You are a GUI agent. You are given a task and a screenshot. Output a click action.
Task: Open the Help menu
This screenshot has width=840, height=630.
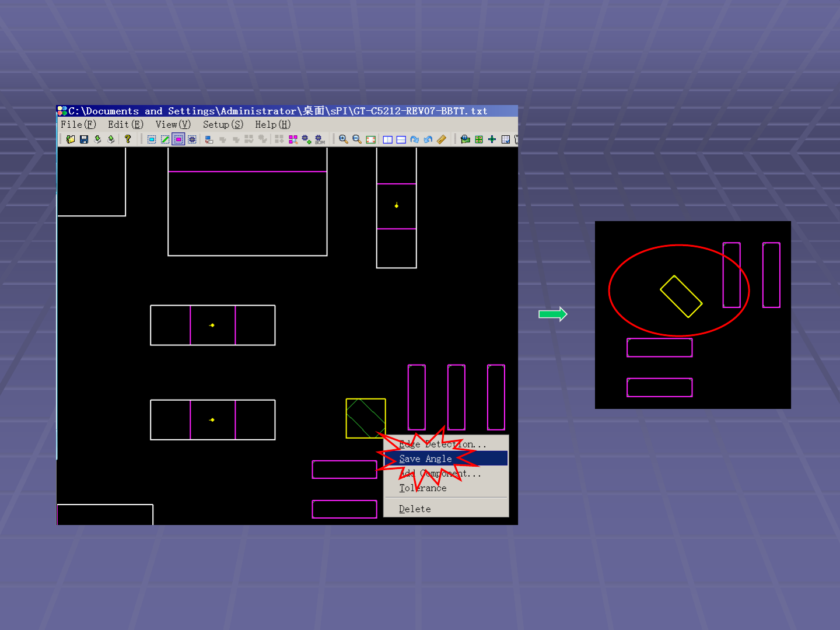(273, 124)
